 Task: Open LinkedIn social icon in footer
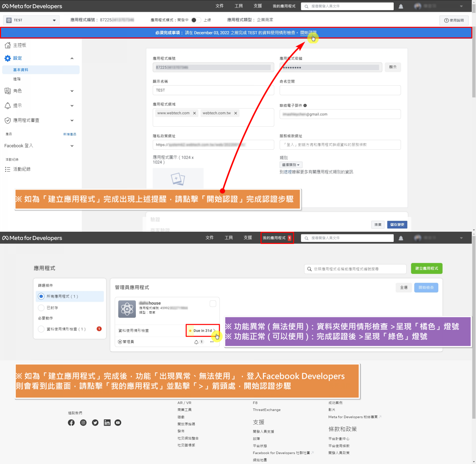(x=107, y=423)
